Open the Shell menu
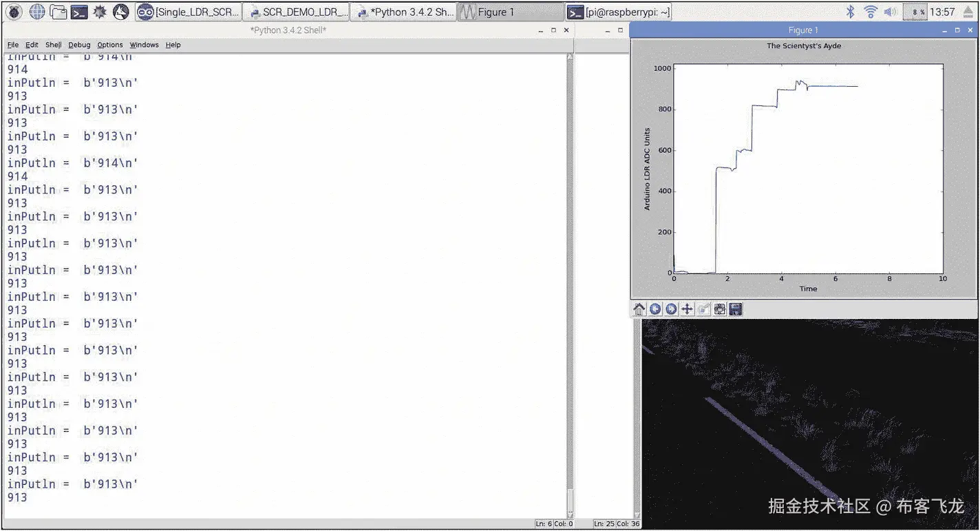The height and width of the screenshot is (531, 980). [x=53, y=45]
